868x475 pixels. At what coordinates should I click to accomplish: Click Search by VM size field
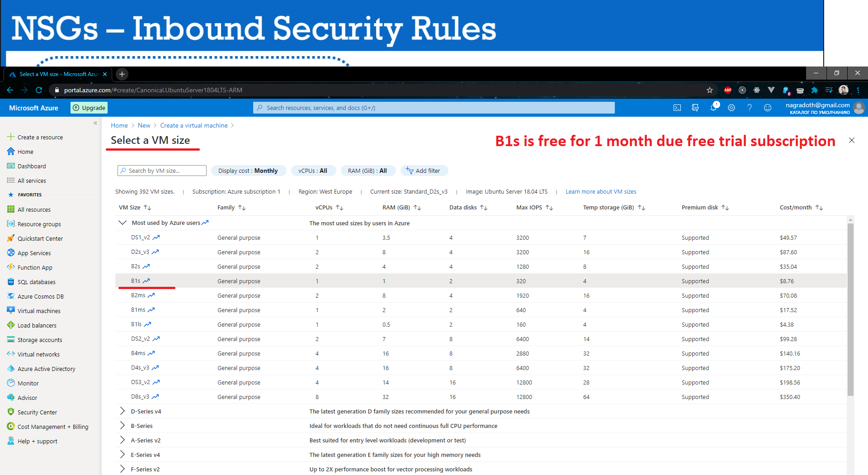[162, 171]
